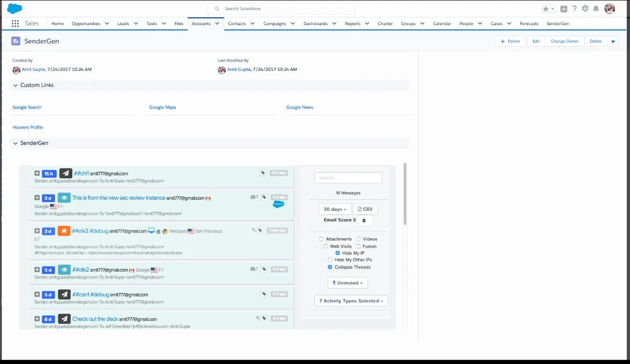The image size is (630, 364).
Task: Toggle the Videos checkbox
Action: pos(359,239)
